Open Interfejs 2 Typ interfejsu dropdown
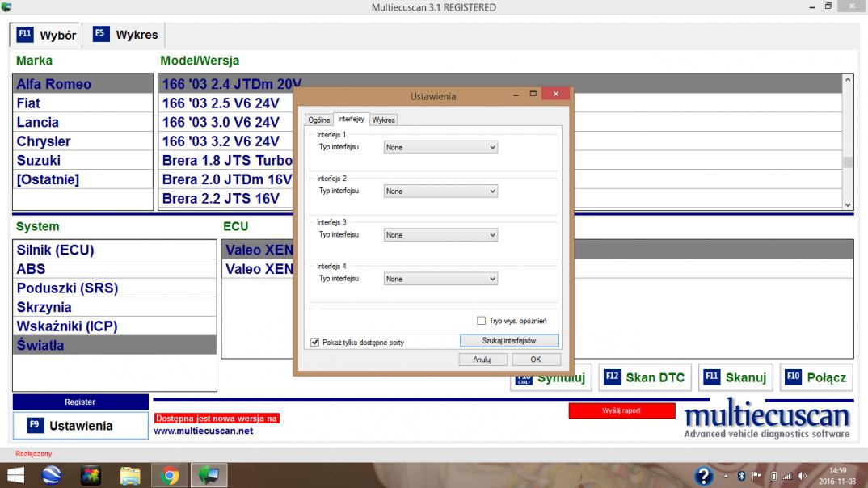868x488 pixels. [x=440, y=191]
